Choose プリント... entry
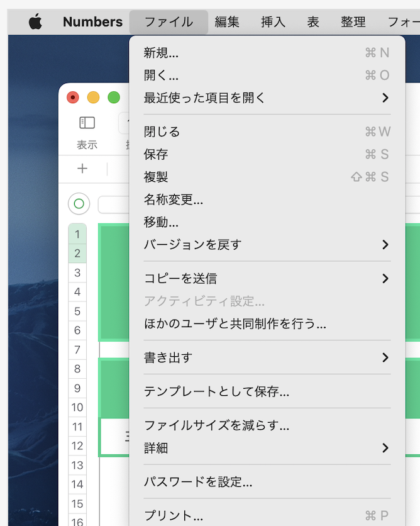Screen dimensions: 420x526 [x=267, y=515]
